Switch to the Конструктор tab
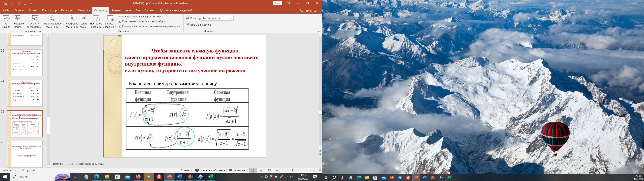The image size is (644, 181). pyautogui.click(x=49, y=10)
